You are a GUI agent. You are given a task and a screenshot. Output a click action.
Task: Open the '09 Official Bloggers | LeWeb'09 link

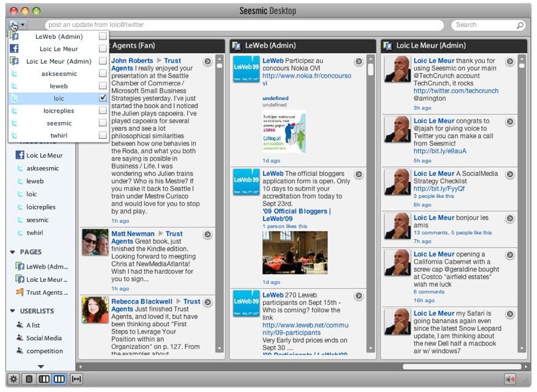pos(297,215)
